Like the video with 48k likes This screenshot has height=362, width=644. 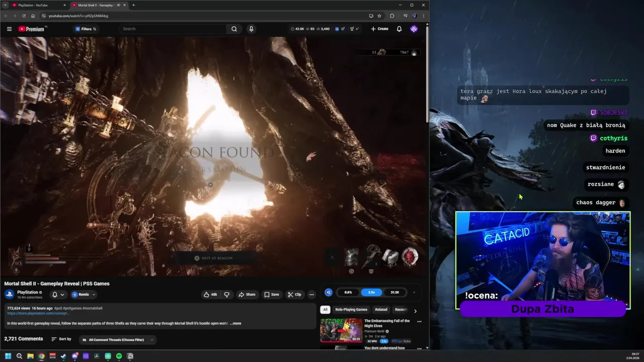210,295
